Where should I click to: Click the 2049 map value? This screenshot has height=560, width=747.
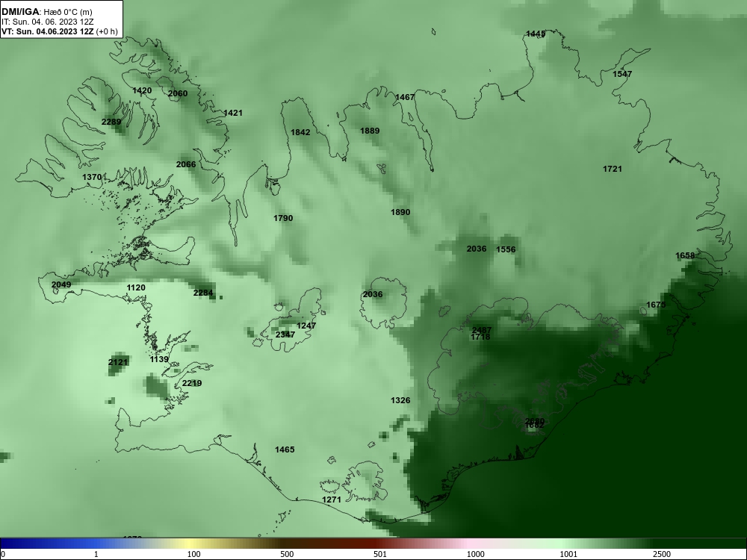[61, 284]
